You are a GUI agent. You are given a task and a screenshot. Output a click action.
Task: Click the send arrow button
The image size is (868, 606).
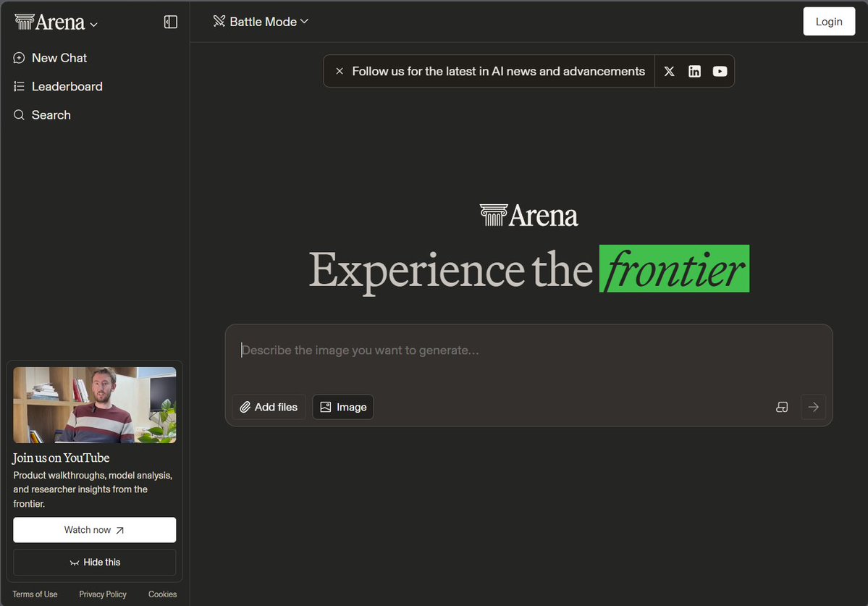tap(813, 407)
